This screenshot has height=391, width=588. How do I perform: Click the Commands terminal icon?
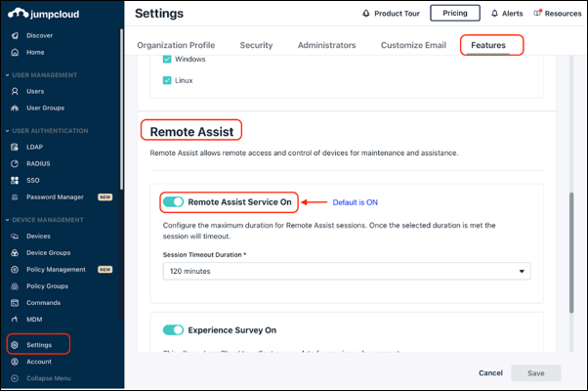pyautogui.click(x=15, y=303)
